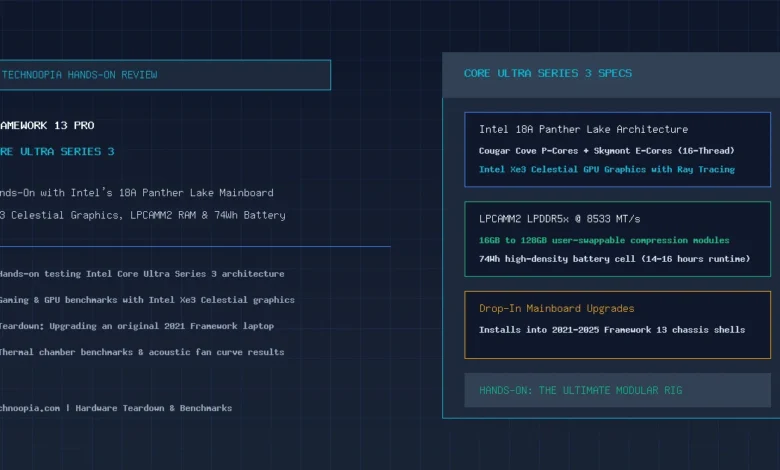
Task: Click 'Intel Xe3 Celestial GPU Graphics with Ray Tracing'
Action: click(x=606, y=170)
